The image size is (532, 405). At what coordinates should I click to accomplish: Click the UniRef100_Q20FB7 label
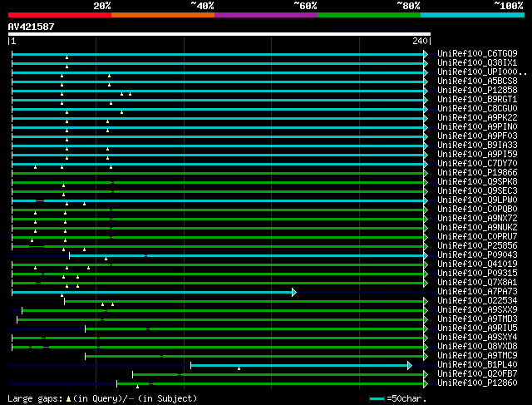477,374
